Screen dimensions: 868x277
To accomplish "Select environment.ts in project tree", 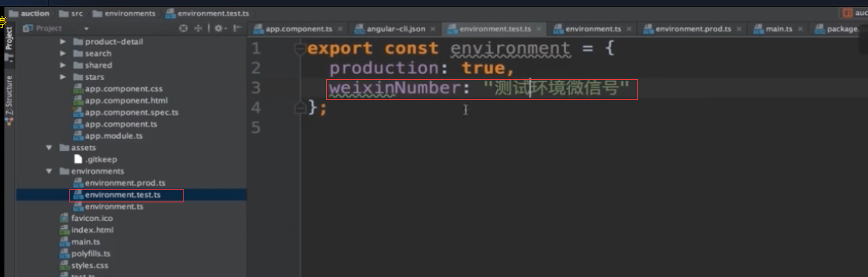I will pyautogui.click(x=108, y=207).
